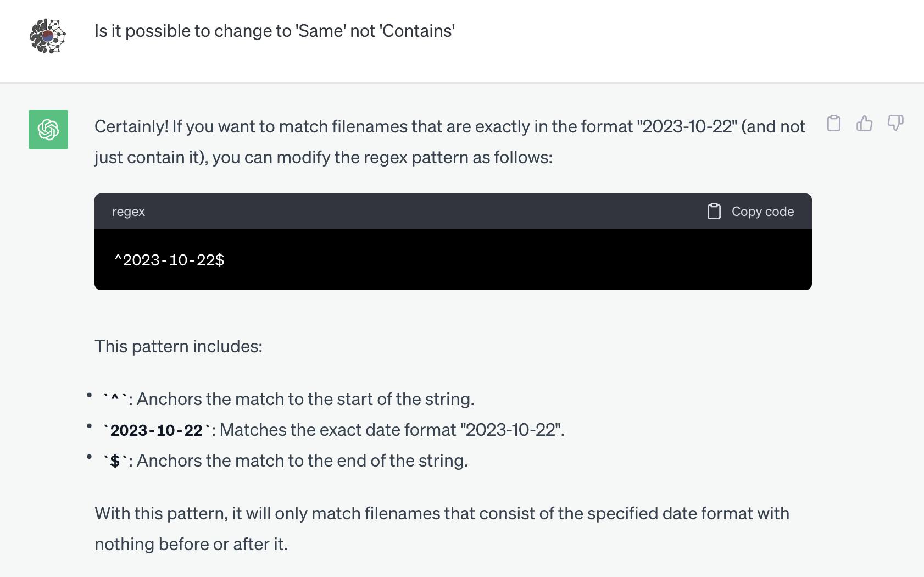Click the "regex" language label
The height and width of the screenshot is (577, 924).
pos(129,212)
